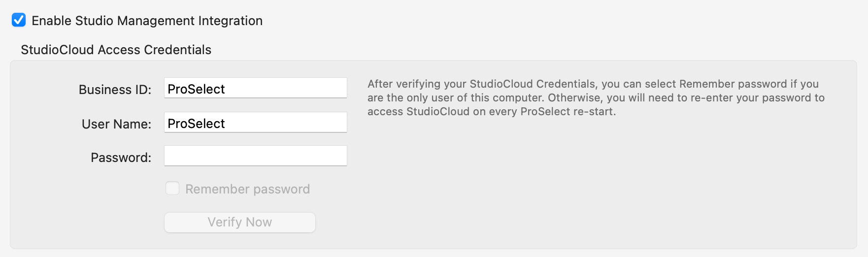Image resolution: width=868 pixels, height=257 pixels.
Task: Click the Enable Studio Management Integration label
Action: (x=147, y=21)
